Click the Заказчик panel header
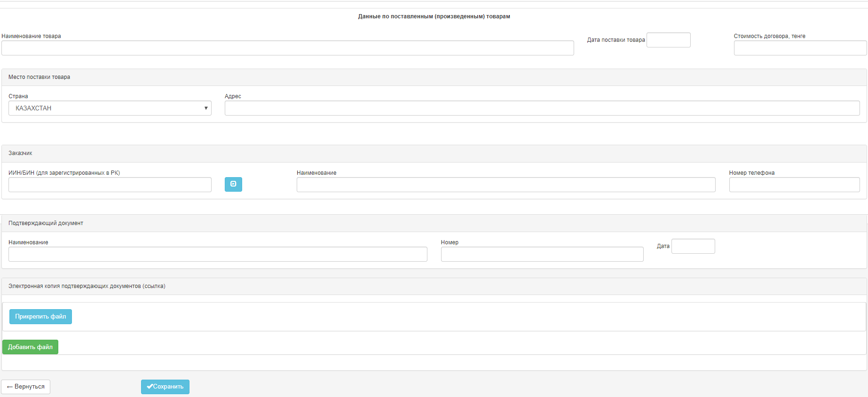This screenshot has height=397, width=868. point(434,153)
